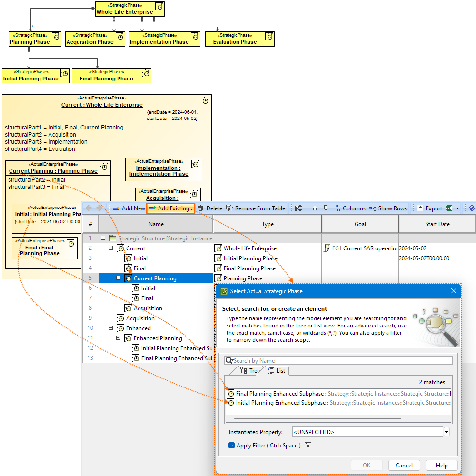Click the dialog title bar application icon
Image resolution: width=476 pixels, height=476 pixels.
(x=224, y=291)
